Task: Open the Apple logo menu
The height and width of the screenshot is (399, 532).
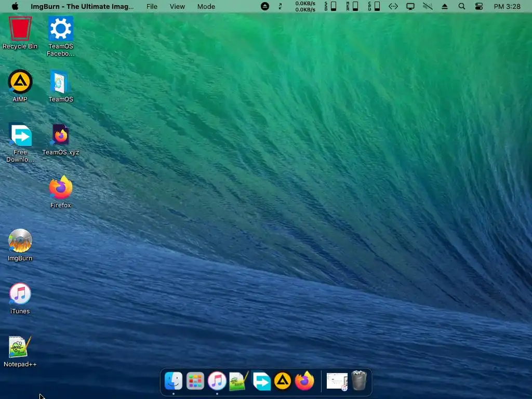Action: 15,6
